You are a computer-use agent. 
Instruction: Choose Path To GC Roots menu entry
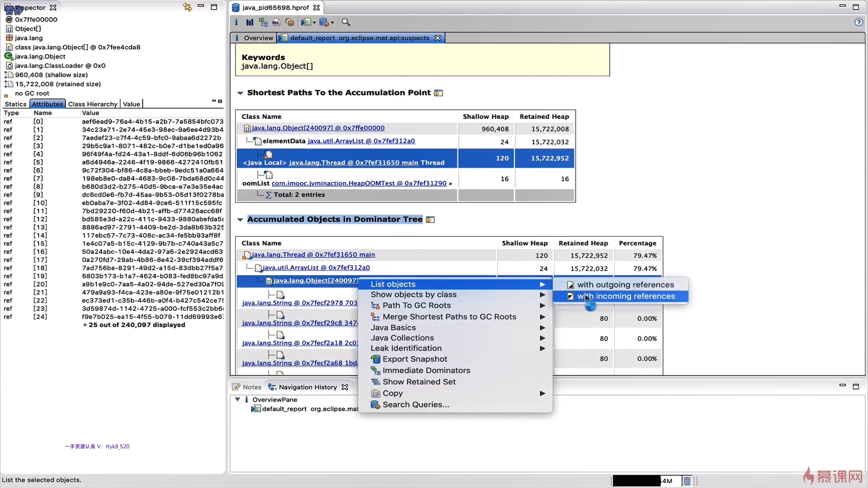[416, 305]
